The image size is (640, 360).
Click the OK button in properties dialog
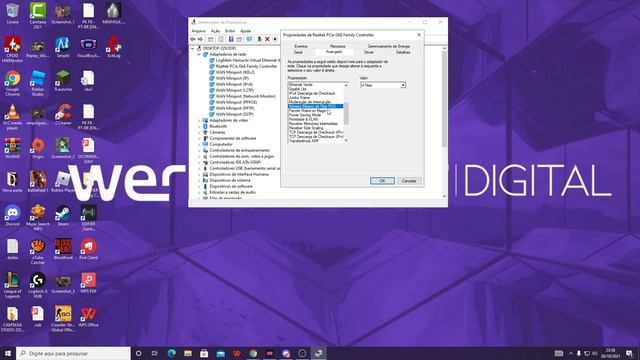382,181
